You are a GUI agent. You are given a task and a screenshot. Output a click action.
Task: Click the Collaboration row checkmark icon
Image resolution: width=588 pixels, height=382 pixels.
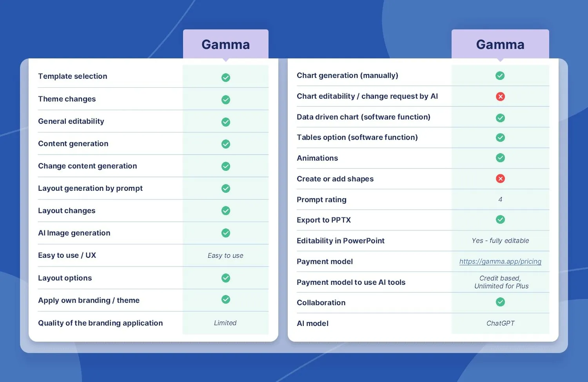(x=500, y=302)
